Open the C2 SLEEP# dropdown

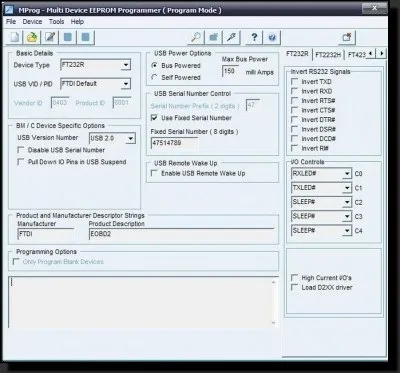point(347,202)
